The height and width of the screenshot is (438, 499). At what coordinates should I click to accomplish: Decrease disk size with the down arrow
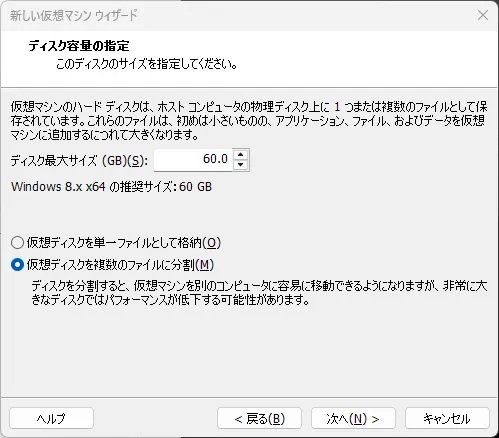tap(241, 165)
